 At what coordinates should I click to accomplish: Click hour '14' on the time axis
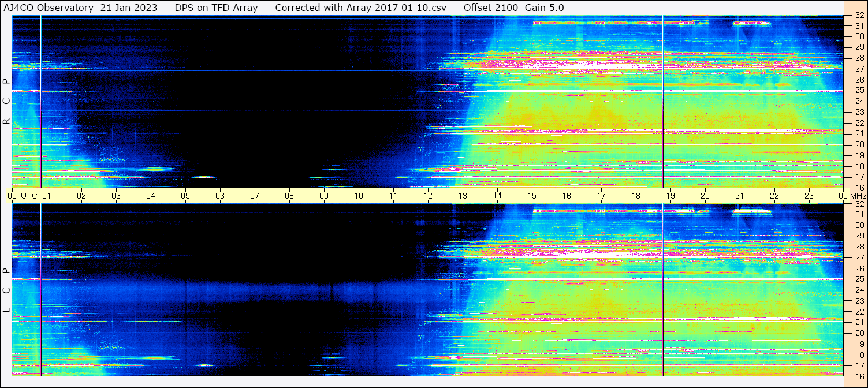pyautogui.click(x=497, y=196)
